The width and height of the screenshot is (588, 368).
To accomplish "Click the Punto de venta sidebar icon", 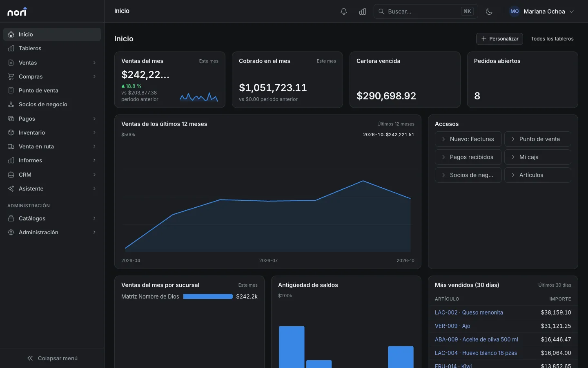I will pos(11,90).
